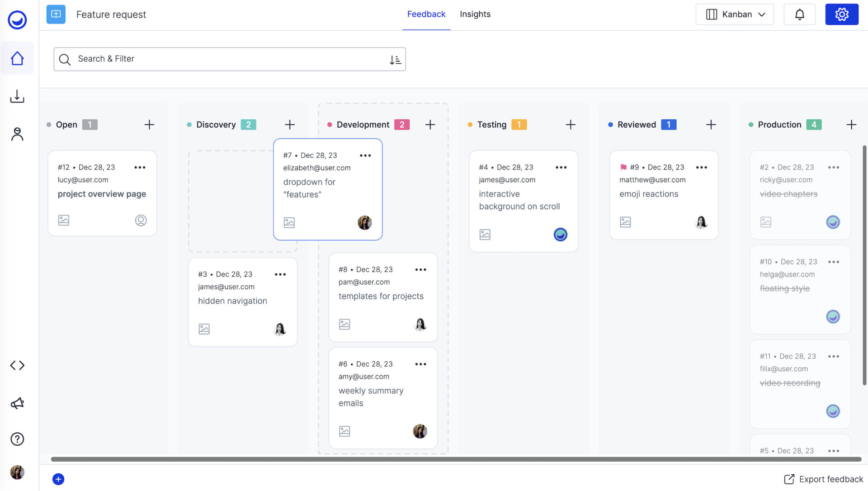
Task: Open the Kanban view switcher dropdown
Action: [x=734, y=14]
